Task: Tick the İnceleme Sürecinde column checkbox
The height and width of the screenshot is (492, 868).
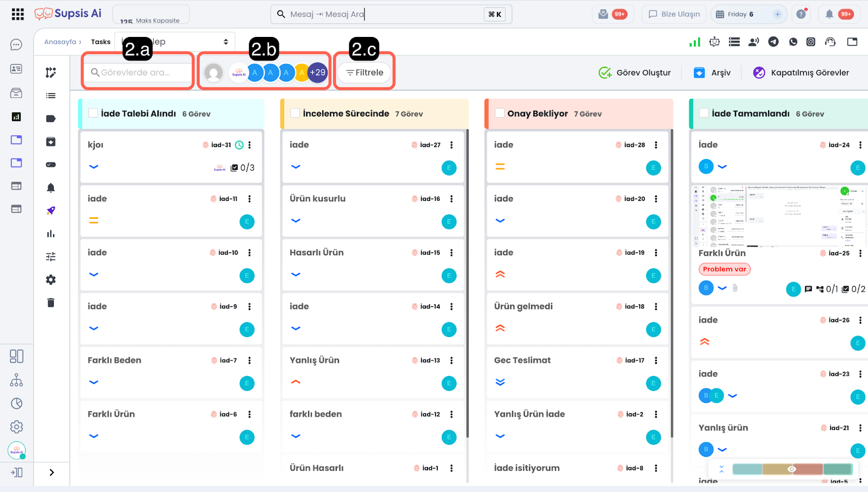Action: coord(295,113)
